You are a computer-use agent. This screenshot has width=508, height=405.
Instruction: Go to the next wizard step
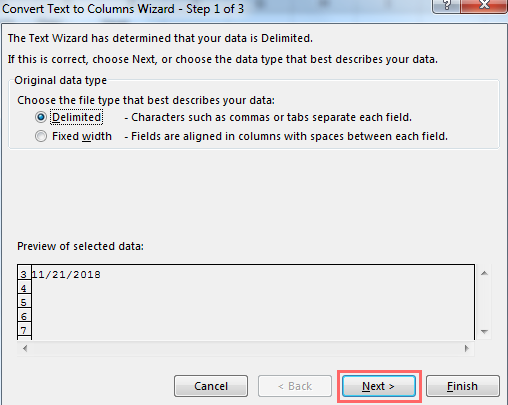tap(379, 386)
